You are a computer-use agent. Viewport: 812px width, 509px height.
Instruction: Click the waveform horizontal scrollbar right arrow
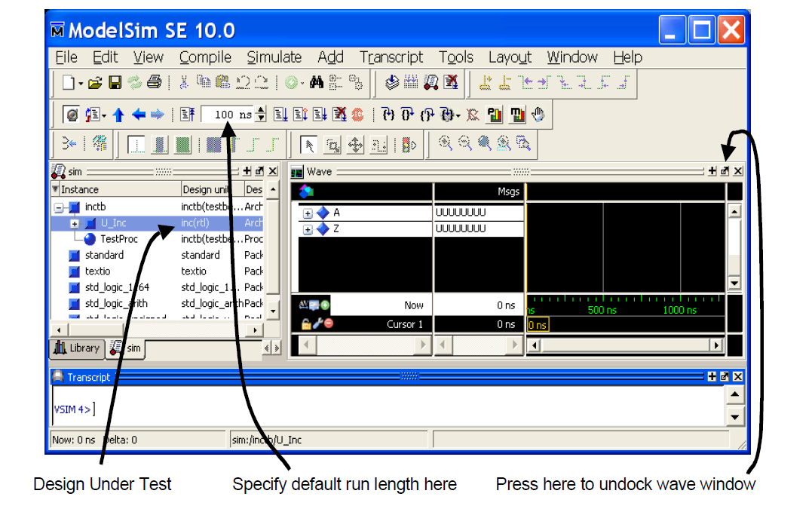717,345
